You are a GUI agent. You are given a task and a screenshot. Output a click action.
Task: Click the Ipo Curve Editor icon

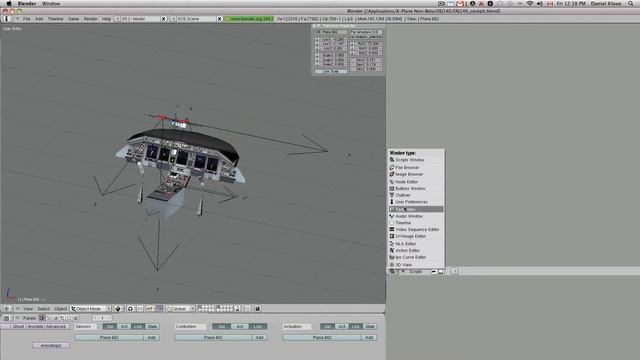392,258
